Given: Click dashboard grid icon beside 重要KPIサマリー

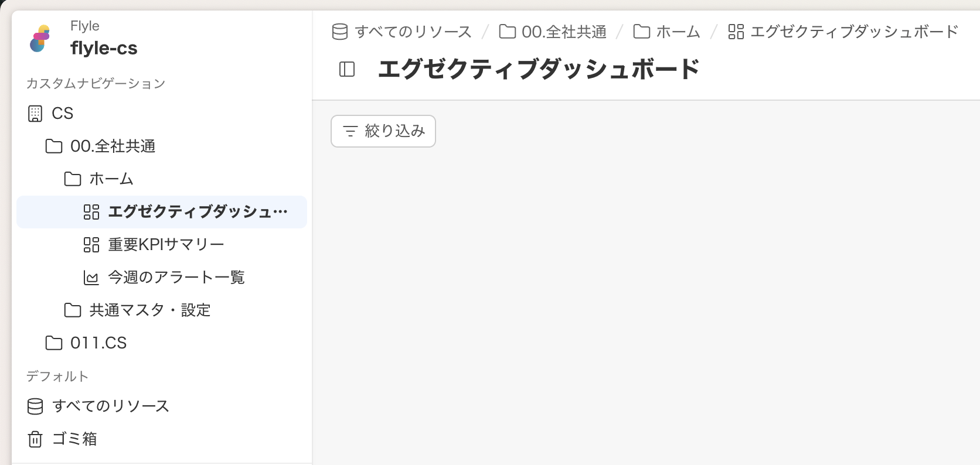Looking at the screenshot, I should (x=91, y=245).
